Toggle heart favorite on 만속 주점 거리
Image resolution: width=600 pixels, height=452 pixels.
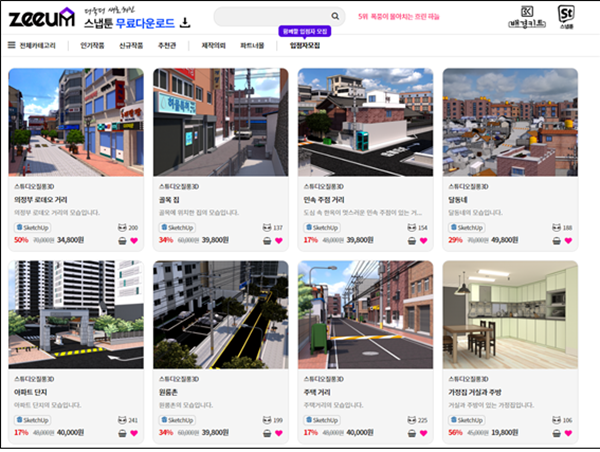coord(422,240)
